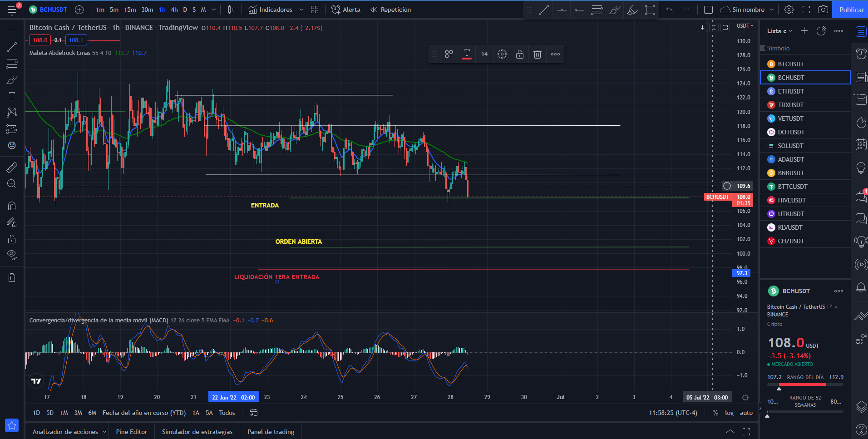Expand the USDT currency dropdown

[x=745, y=26]
